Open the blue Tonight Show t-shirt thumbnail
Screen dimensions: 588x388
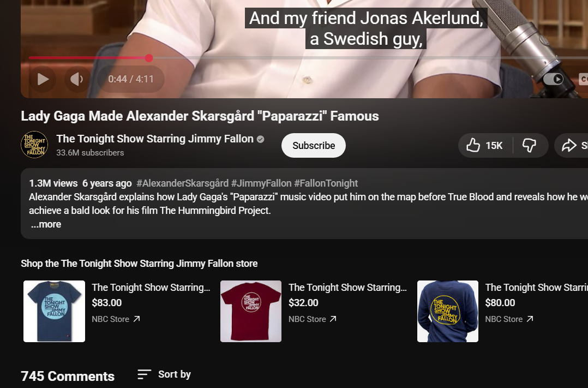(54, 311)
